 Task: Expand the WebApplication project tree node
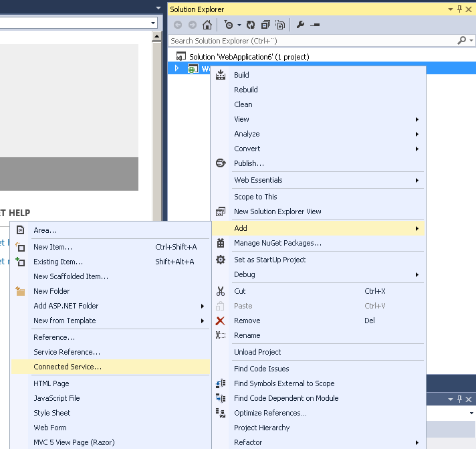(177, 68)
